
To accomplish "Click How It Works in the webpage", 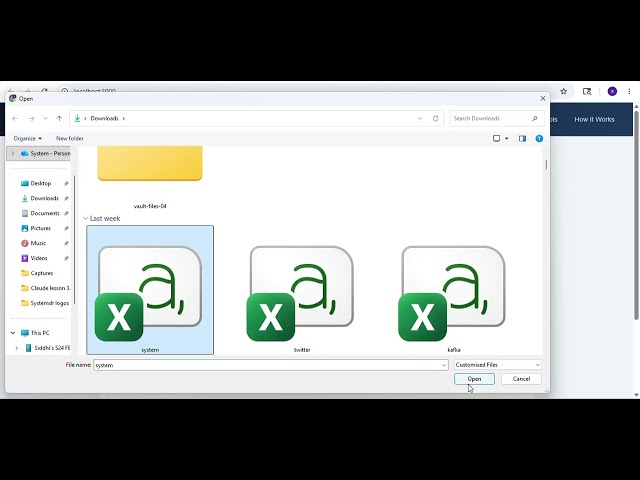I will point(594,120).
